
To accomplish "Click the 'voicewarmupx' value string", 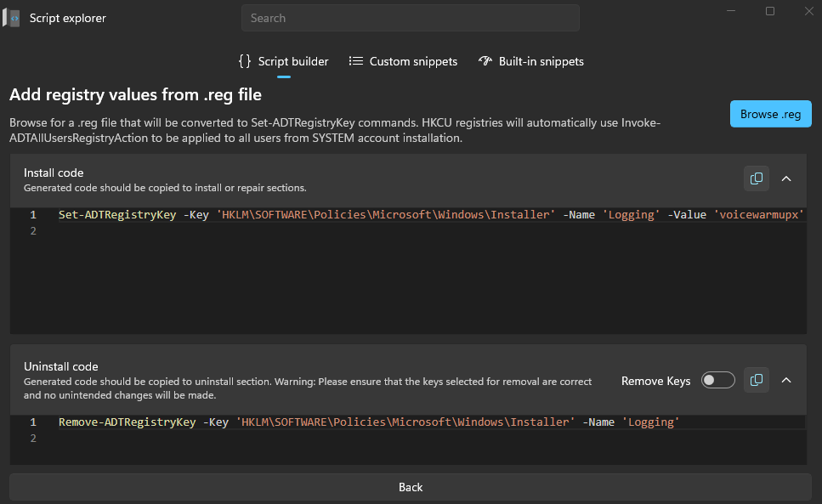I will [x=758, y=215].
